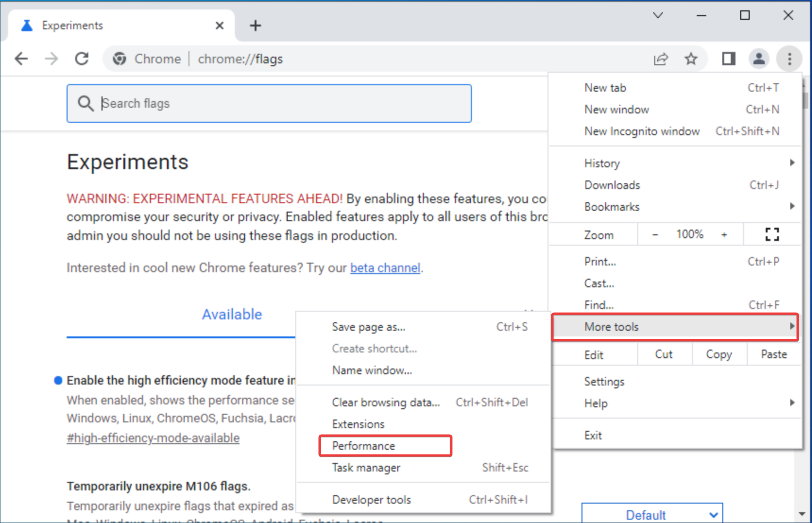The image size is (812, 523).
Task: Share this page using the share icon
Action: (x=660, y=59)
